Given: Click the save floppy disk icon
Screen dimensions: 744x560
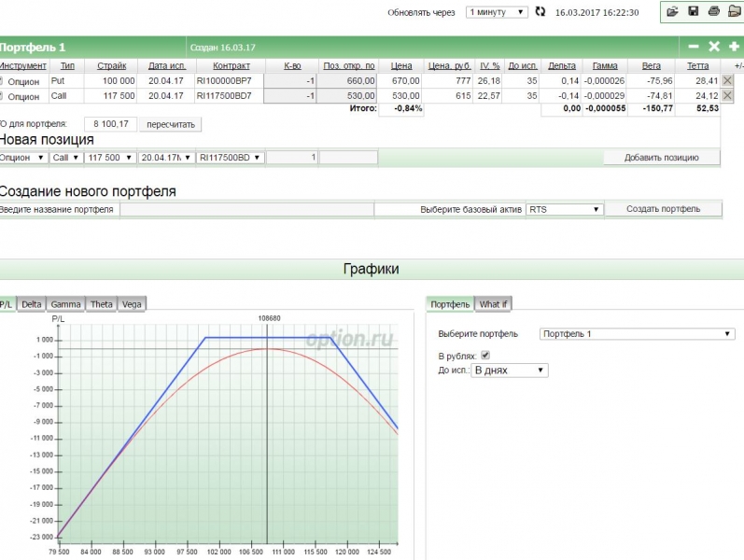Looking at the screenshot, I should [694, 11].
